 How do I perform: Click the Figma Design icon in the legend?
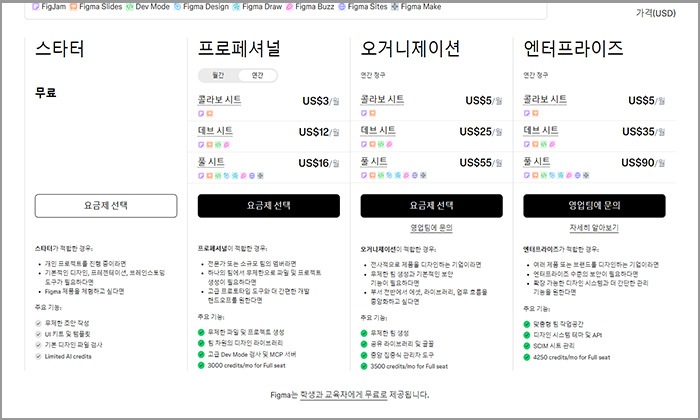click(177, 7)
